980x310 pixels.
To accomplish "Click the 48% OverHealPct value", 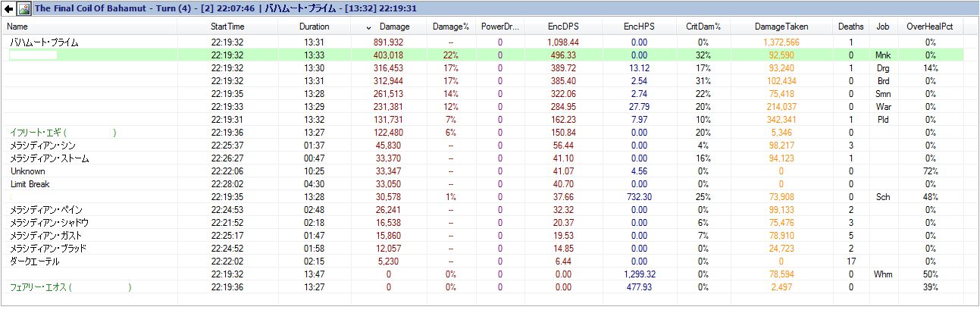I will [931, 197].
